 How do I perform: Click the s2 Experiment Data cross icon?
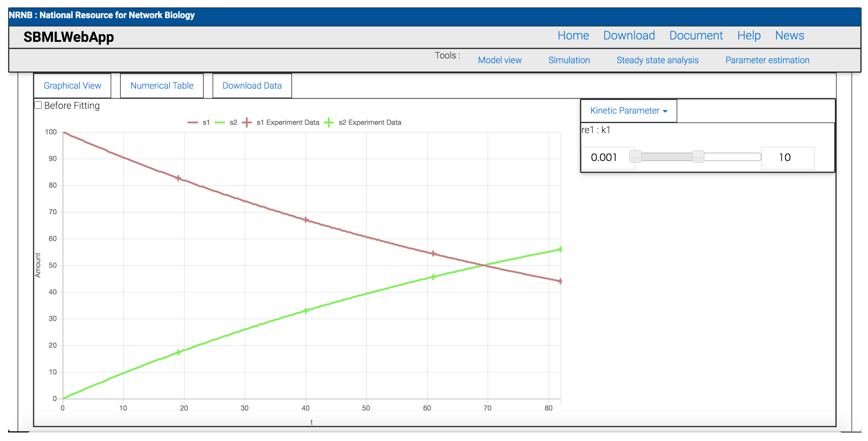pos(328,123)
